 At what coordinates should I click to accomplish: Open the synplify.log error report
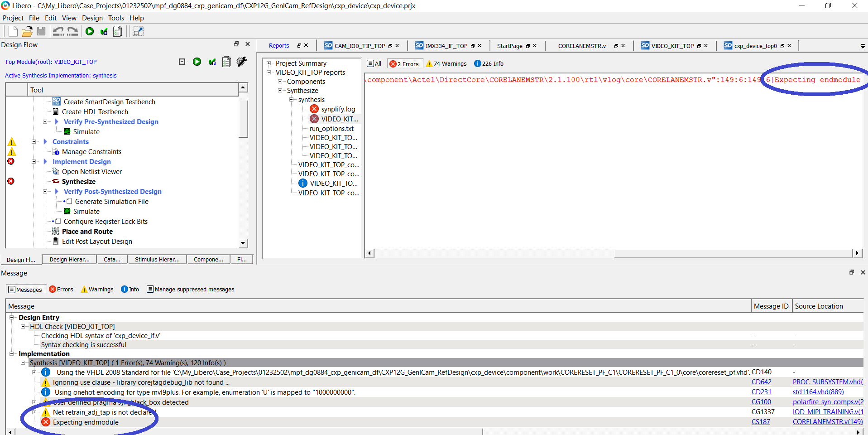point(338,109)
